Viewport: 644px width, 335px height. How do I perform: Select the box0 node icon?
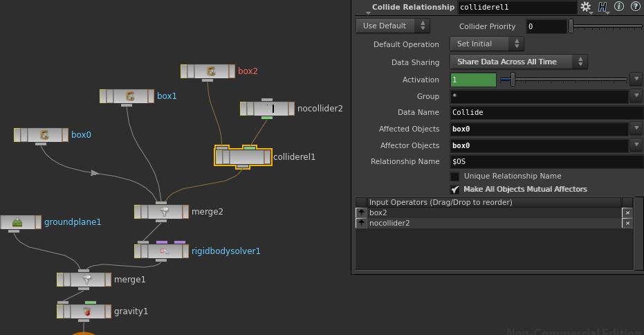pyautogui.click(x=44, y=135)
